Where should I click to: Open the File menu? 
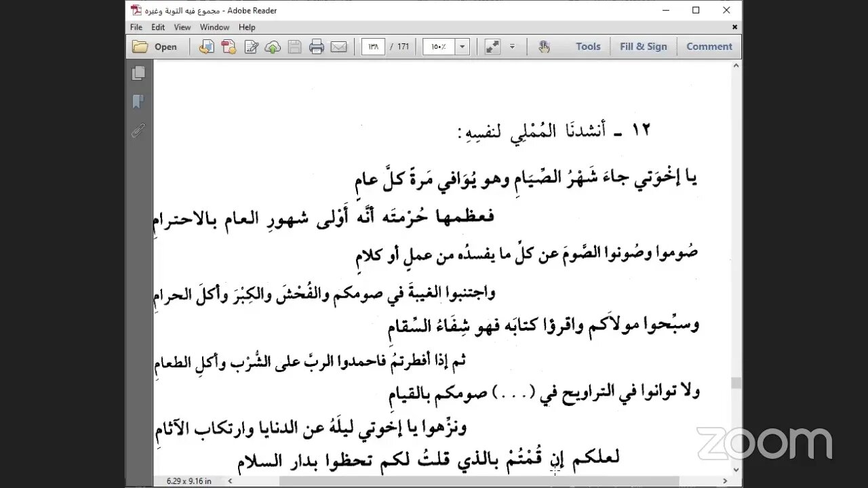tap(136, 27)
